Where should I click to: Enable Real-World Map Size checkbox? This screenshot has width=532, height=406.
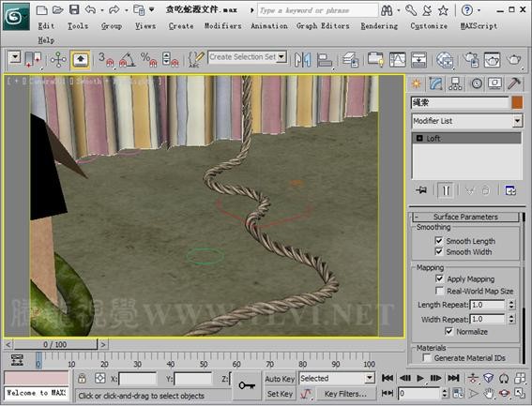[x=439, y=291]
